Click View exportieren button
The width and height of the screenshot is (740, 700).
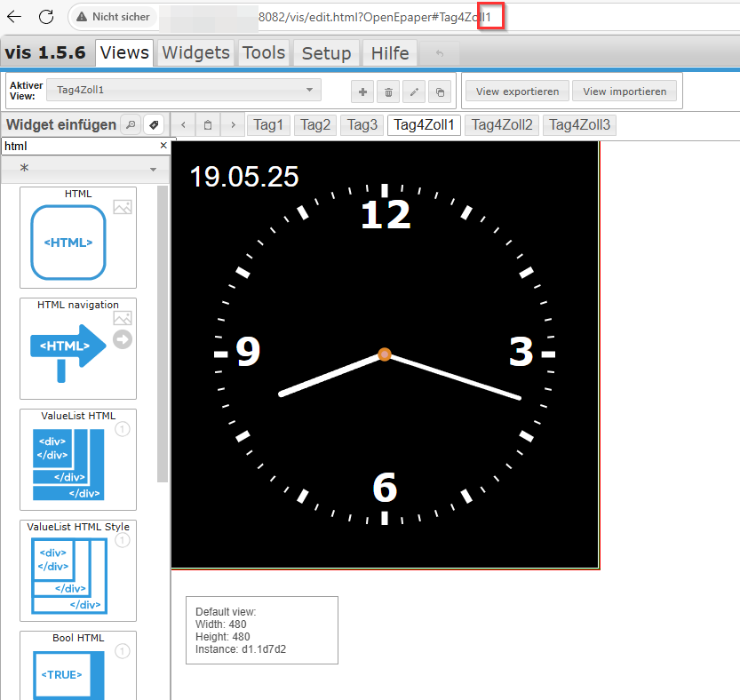(517, 91)
